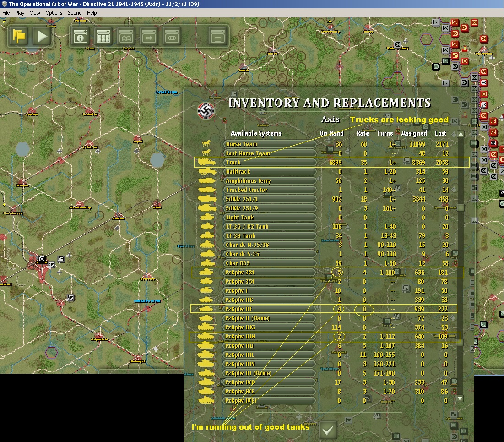The height and width of the screenshot is (442, 504).
Task: Select the Light Tank row
Action: (x=269, y=218)
